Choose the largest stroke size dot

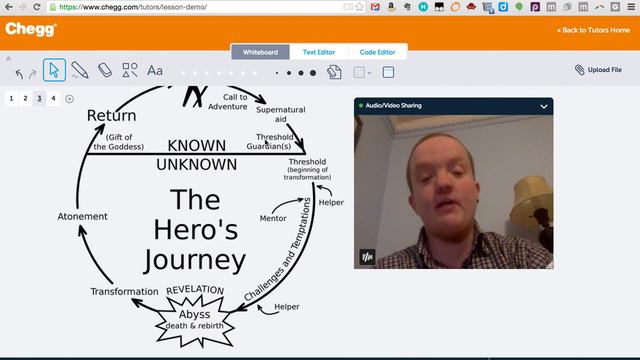tap(313, 73)
